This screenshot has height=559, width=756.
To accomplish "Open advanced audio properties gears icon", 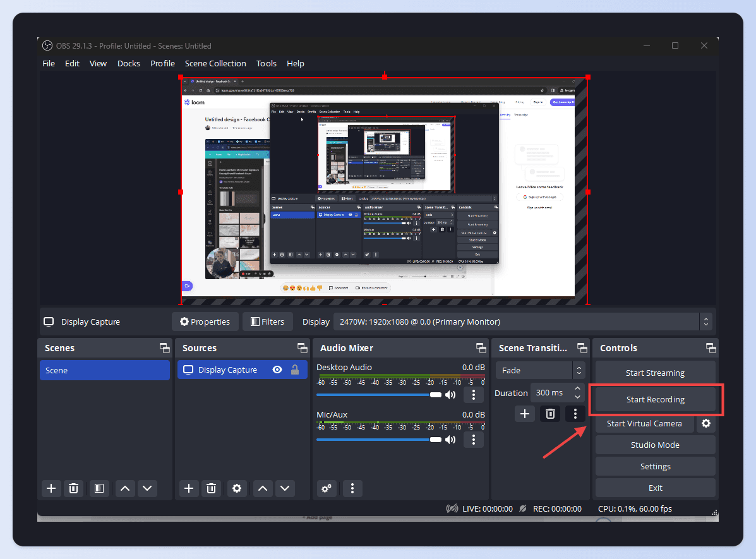I will 327,488.
